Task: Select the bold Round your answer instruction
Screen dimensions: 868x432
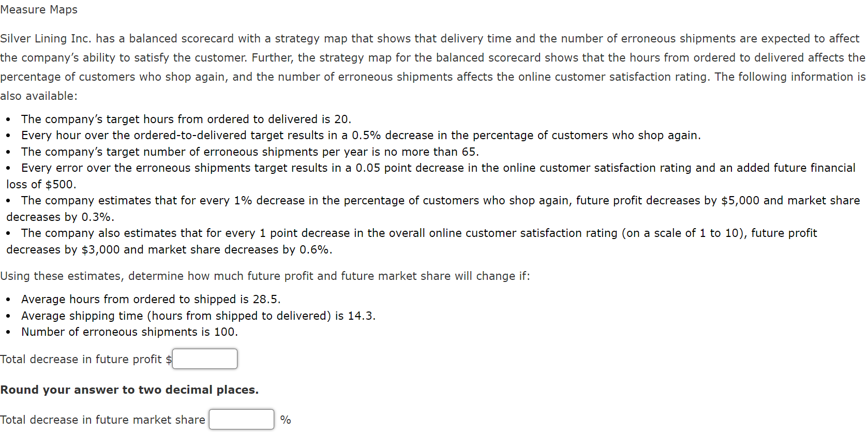Action: click(x=130, y=389)
